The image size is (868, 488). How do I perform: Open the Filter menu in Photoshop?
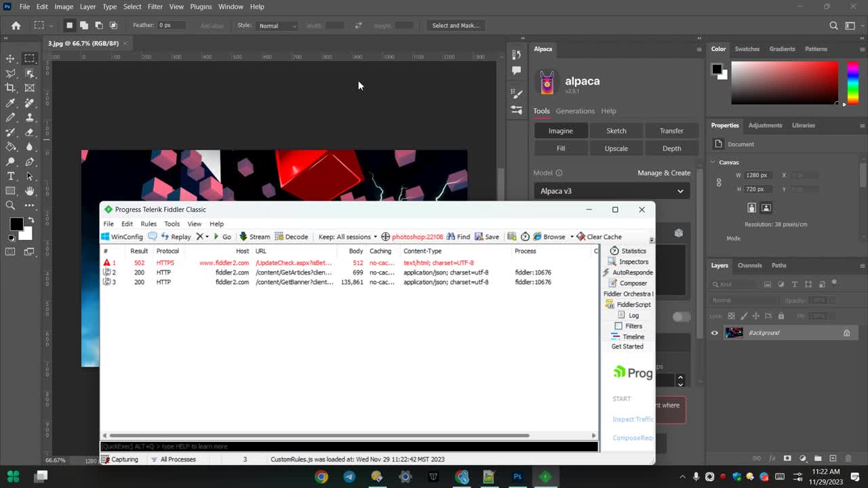point(155,6)
